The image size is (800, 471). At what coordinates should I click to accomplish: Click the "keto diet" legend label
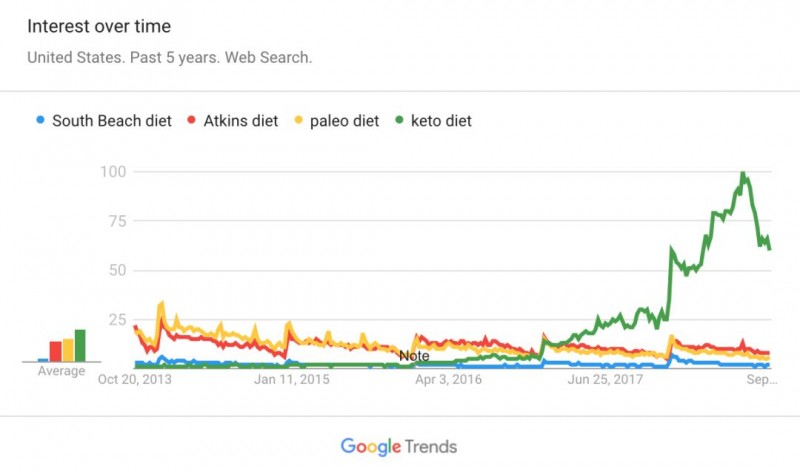pos(442,121)
